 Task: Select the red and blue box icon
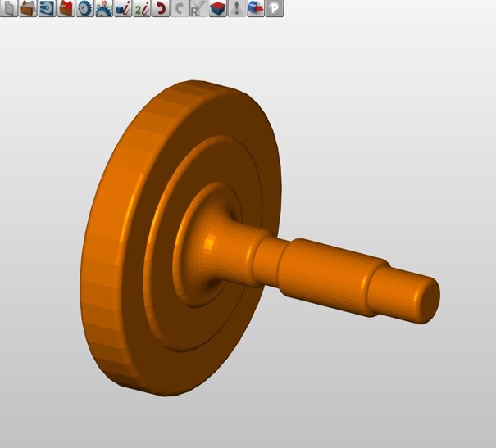click(217, 10)
